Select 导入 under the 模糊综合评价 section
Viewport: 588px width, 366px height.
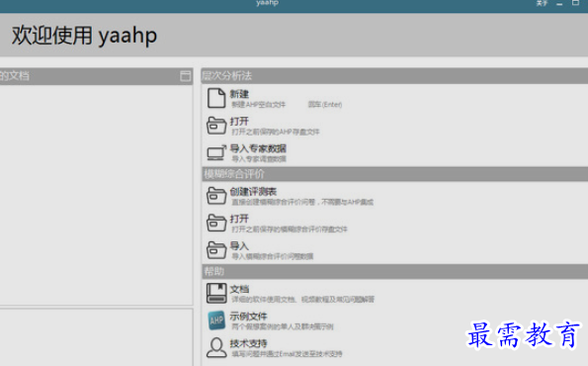coord(239,246)
